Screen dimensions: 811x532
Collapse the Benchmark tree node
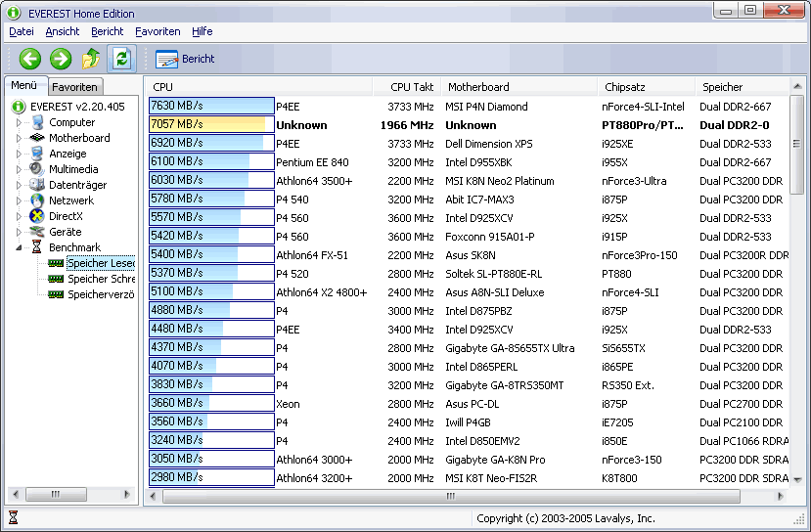pos(19,247)
